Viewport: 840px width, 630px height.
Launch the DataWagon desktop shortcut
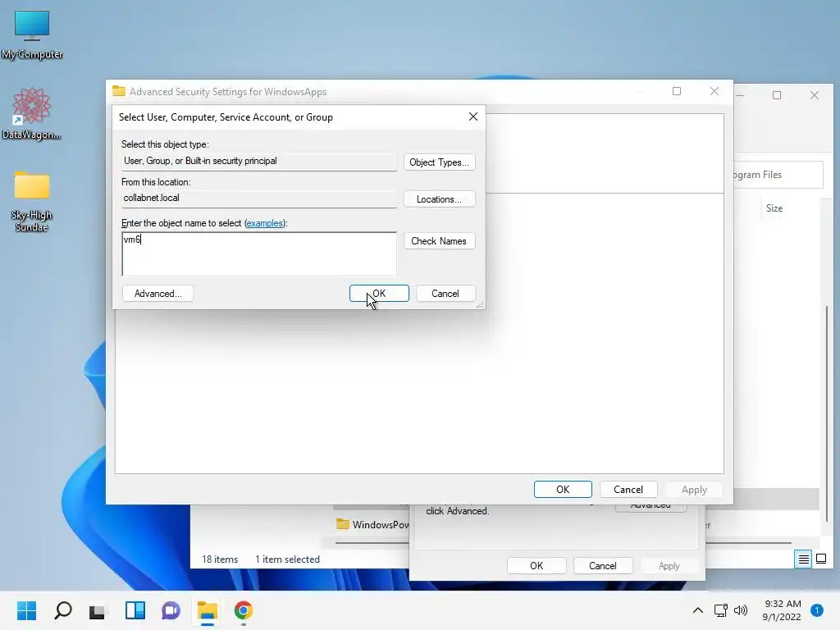tap(32, 113)
